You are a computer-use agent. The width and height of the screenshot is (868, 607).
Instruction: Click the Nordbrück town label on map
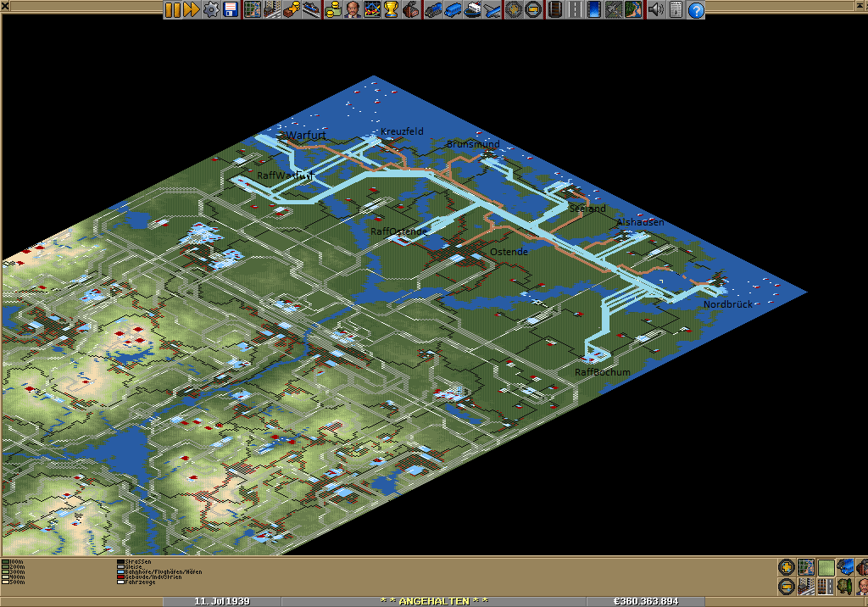point(727,304)
